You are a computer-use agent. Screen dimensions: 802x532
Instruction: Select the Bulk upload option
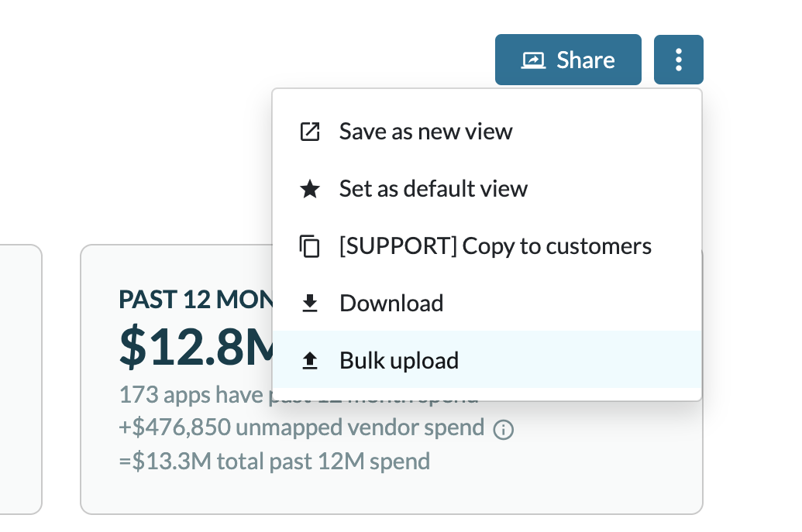tap(398, 360)
